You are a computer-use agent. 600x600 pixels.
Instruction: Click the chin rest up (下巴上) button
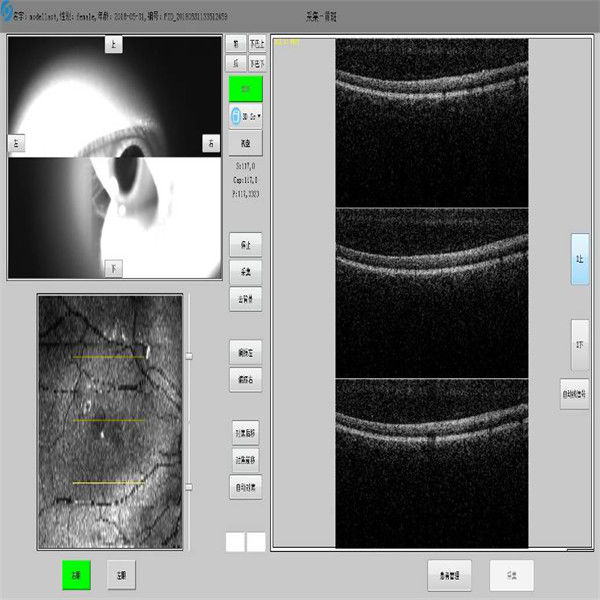pyautogui.click(x=257, y=44)
